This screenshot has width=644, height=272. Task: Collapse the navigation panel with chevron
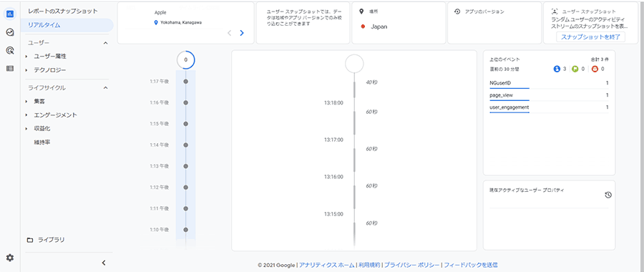[x=104, y=263]
